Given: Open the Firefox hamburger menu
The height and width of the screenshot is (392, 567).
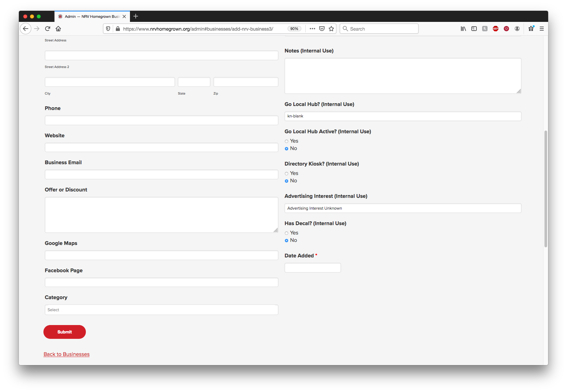Looking at the screenshot, I should [542, 29].
